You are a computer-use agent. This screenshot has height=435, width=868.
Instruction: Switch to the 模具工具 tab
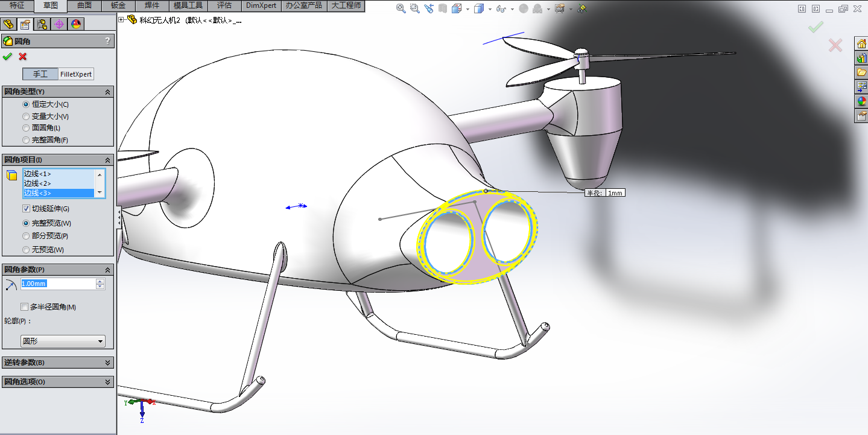pyautogui.click(x=188, y=5)
